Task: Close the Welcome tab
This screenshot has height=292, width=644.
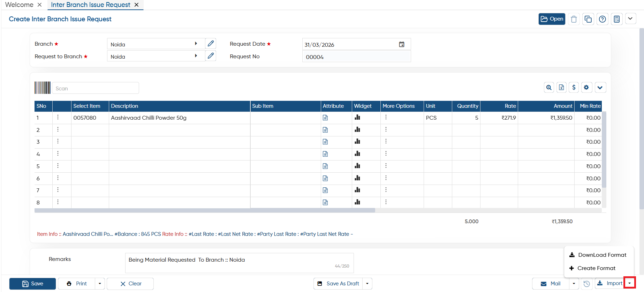Action: click(40, 5)
